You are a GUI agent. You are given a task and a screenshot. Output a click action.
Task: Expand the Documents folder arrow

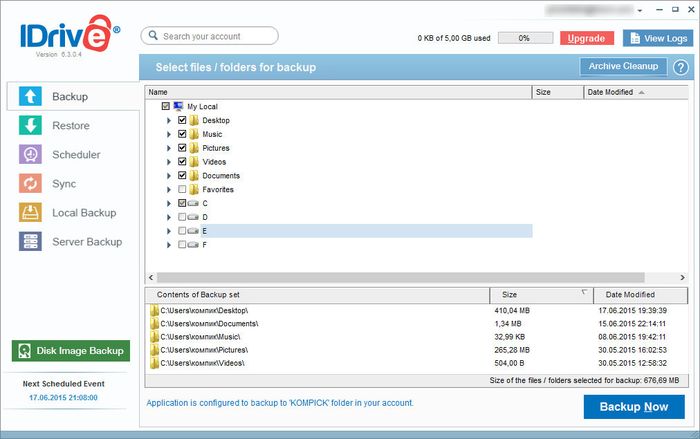[x=169, y=176]
